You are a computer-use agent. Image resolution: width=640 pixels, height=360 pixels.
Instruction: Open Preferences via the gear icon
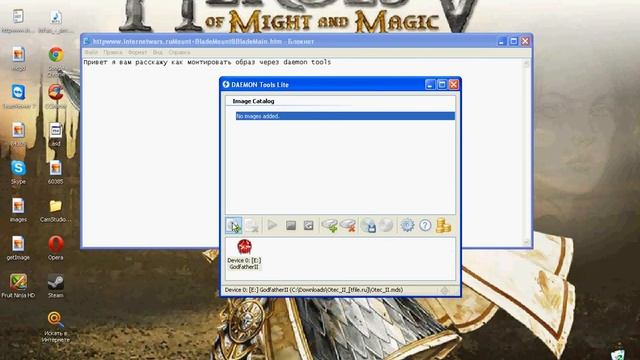pos(407,225)
